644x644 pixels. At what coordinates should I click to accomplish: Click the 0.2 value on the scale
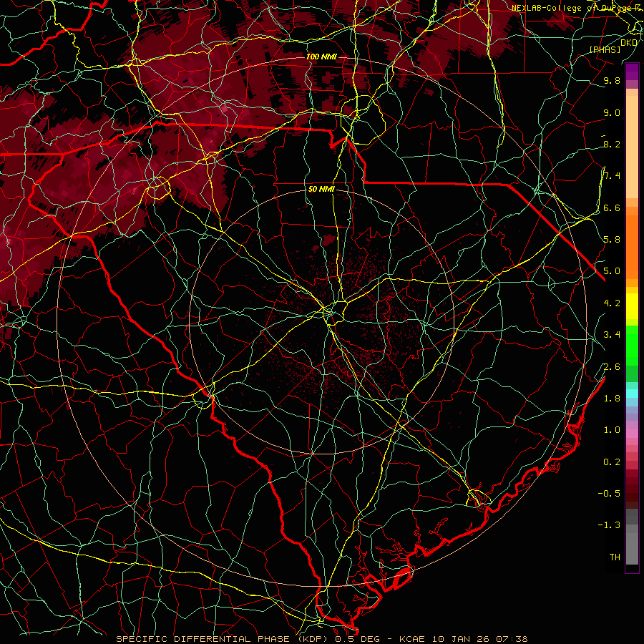[612, 462]
